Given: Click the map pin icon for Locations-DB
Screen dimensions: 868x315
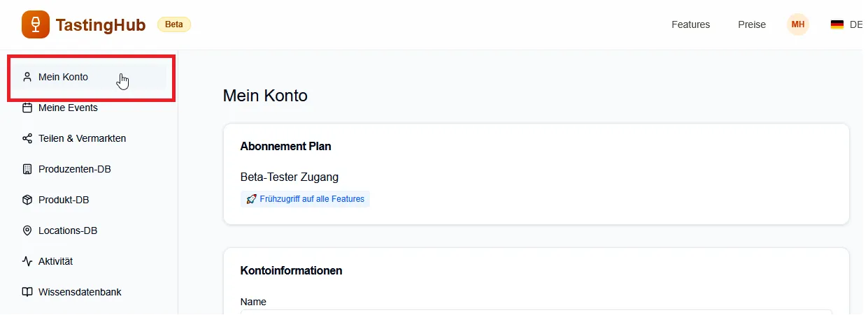Looking at the screenshot, I should [27, 230].
